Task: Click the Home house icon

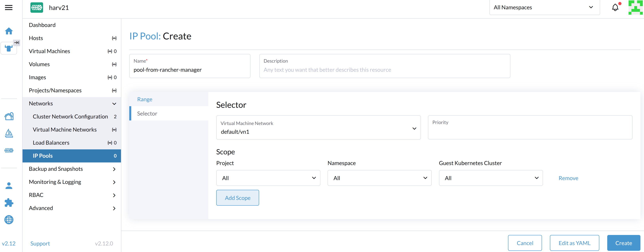Action: [x=9, y=31]
